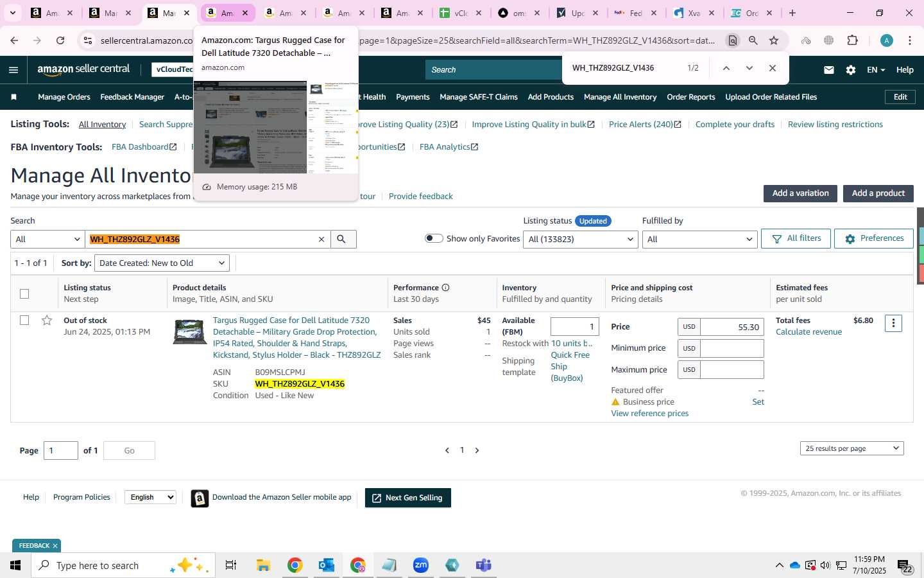Screen dimensions: 924x578
Task: Open the Fulfilled by dropdown
Action: [700, 239]
